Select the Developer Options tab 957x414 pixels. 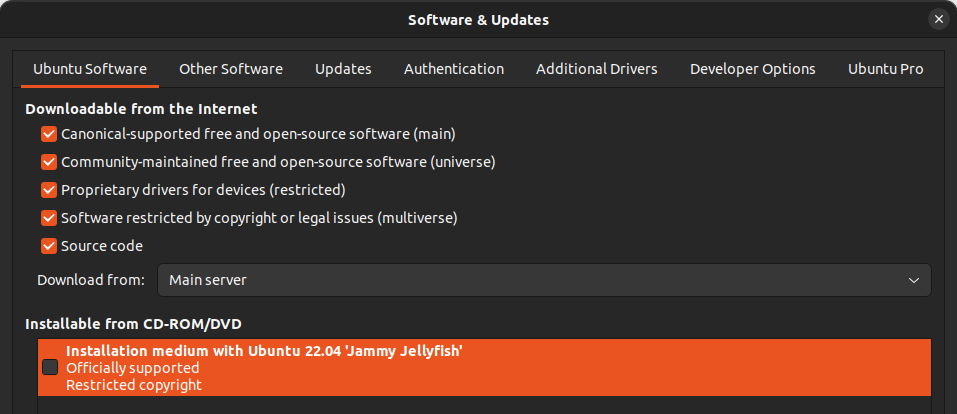coord(752,69)
